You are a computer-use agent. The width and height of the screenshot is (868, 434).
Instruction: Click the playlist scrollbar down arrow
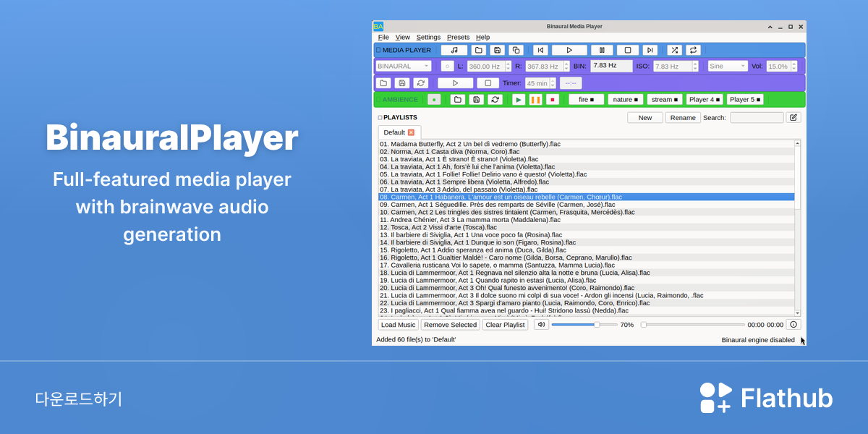(798, 313)
